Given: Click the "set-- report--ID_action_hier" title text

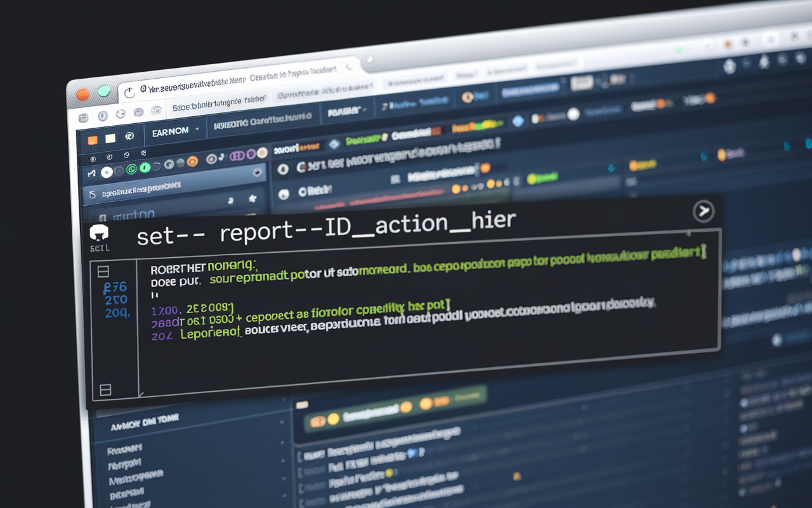Looking at the screenshot, I should click(x=326, y=227).
